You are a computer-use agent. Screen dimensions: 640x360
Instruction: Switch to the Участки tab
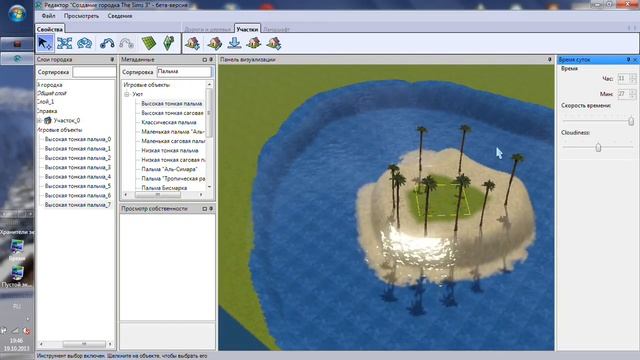coord(247,29)
